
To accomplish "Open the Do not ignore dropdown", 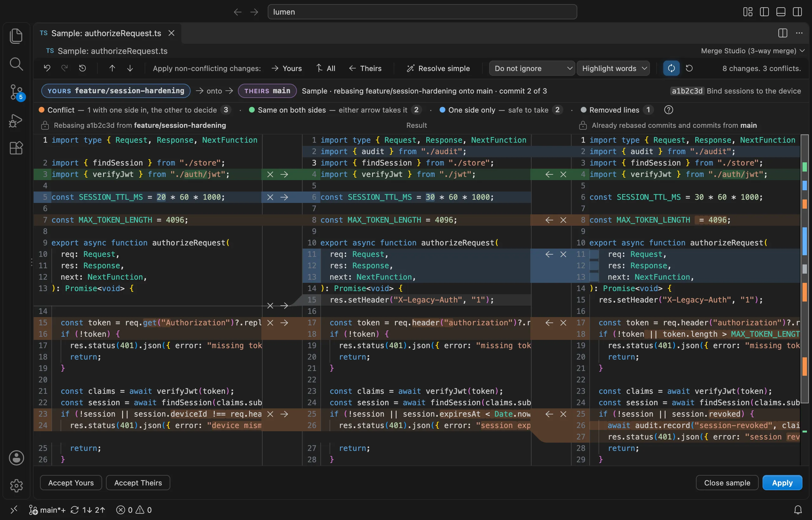I will 532,68.
